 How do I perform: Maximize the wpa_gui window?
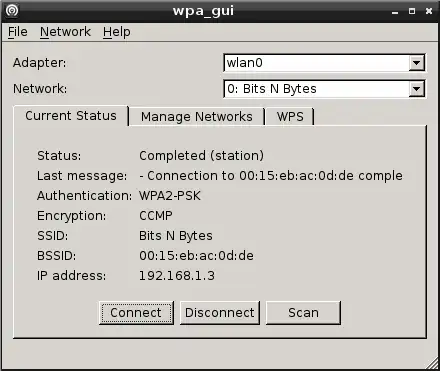(x=412, y=11)
